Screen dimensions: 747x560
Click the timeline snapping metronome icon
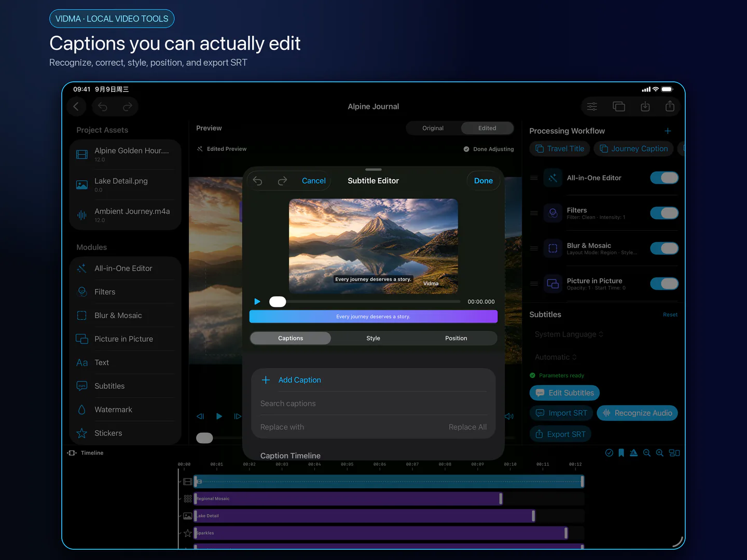pyautogui.click(x=634, y=453)
